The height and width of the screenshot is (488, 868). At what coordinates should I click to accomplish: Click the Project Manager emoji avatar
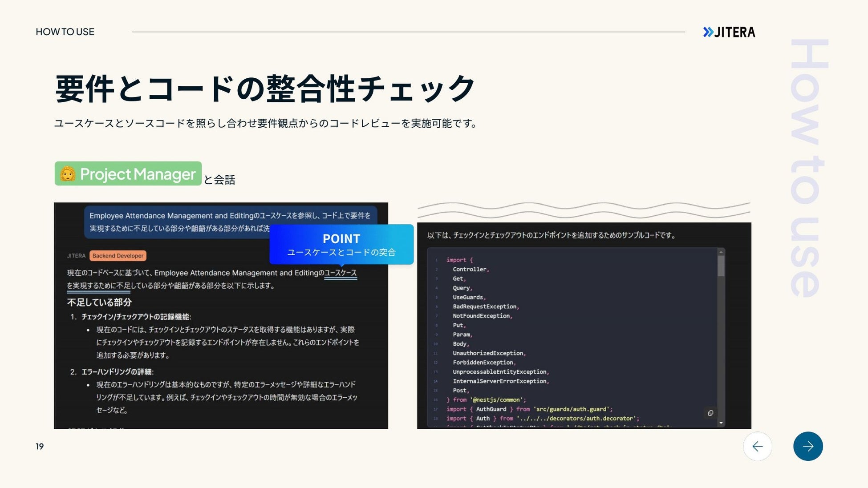pos(68,173)
